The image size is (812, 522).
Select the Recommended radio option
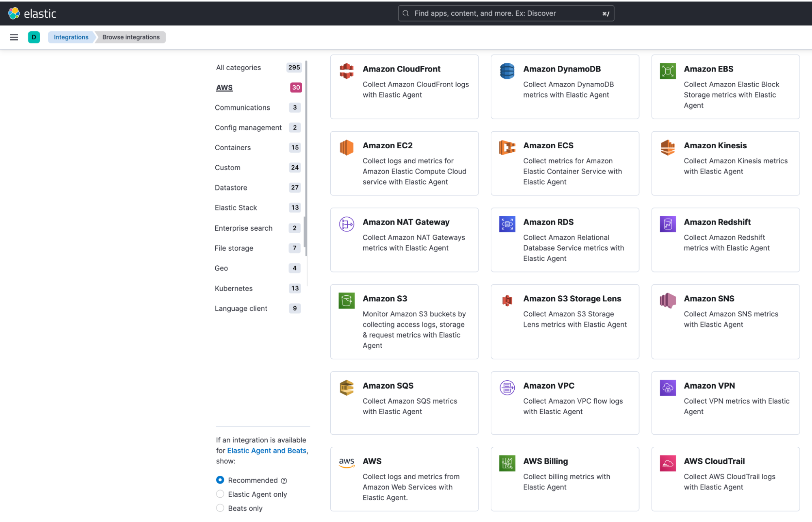pyautogui.click(x=220, y=480)
